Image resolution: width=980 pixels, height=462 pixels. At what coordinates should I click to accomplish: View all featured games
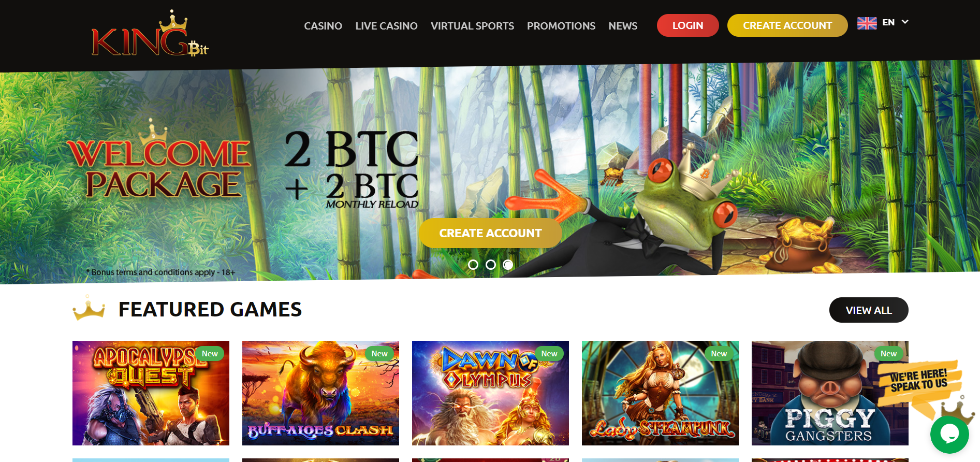(869, 310)
